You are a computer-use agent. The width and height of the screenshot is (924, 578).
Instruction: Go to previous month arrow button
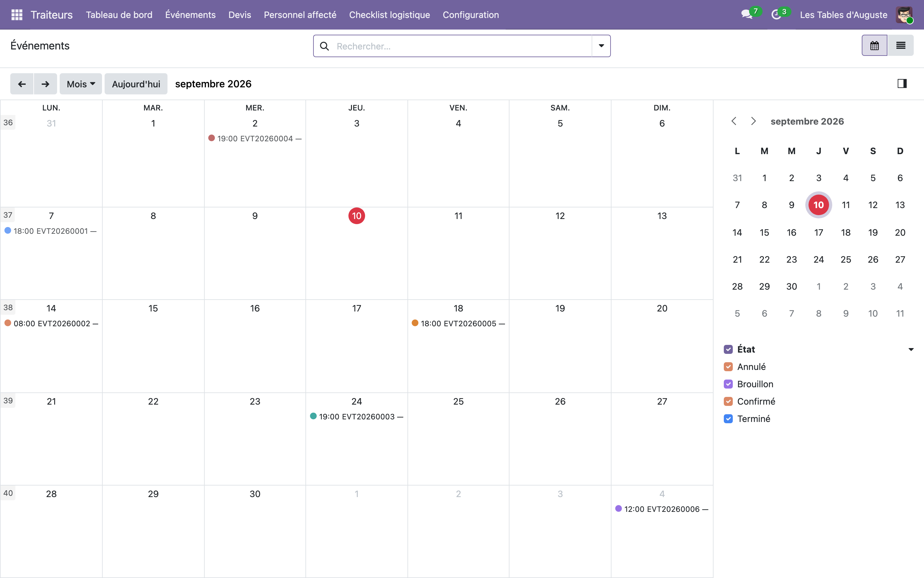pos(22,84)
